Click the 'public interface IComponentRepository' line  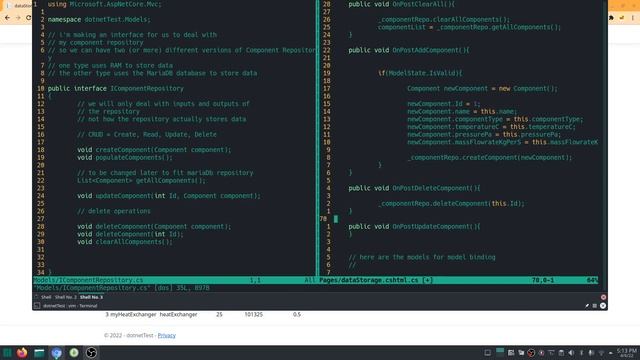tap(116, 89)
